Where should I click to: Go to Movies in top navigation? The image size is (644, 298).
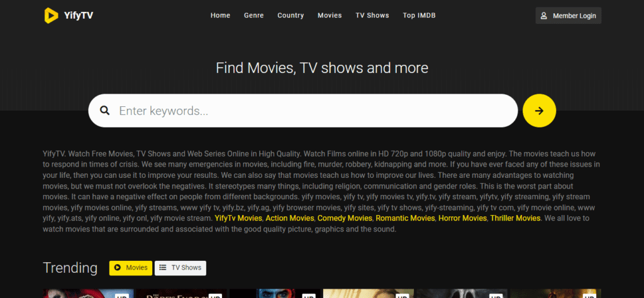pos(330,16)
